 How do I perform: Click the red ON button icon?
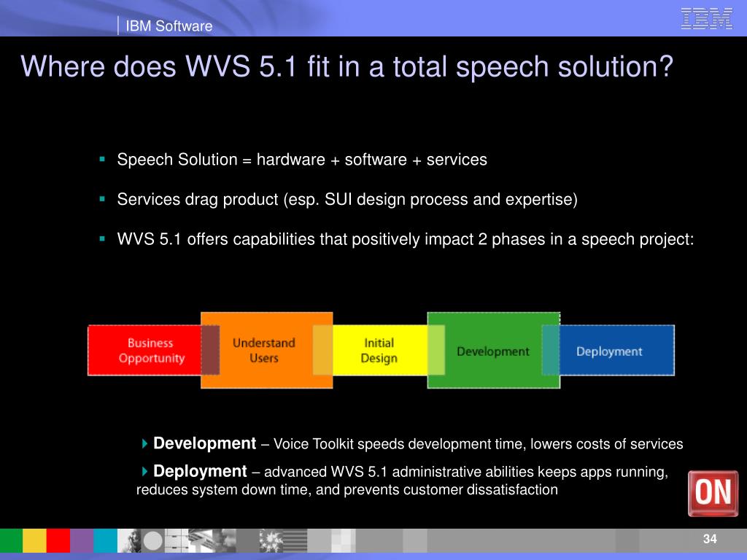click(713, 494)
